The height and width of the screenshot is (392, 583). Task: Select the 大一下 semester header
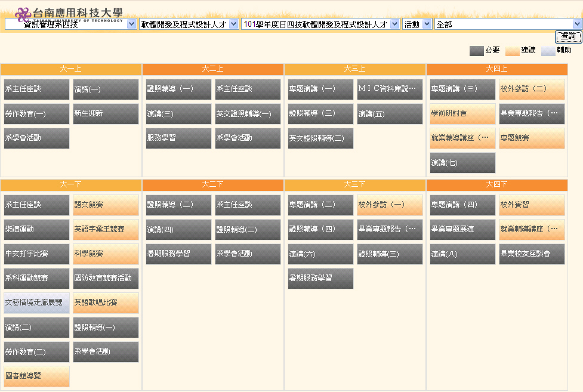(x=70, y=184)
